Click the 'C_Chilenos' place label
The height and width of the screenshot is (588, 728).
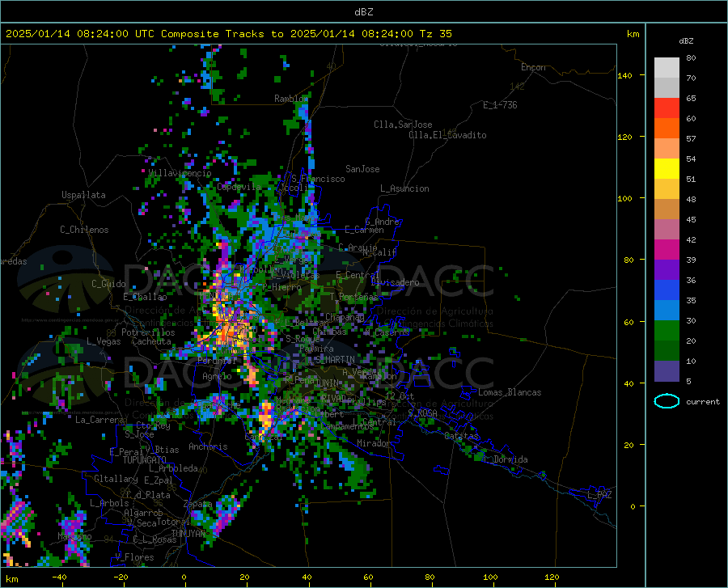pyautogui.click(x=84, y=230)
